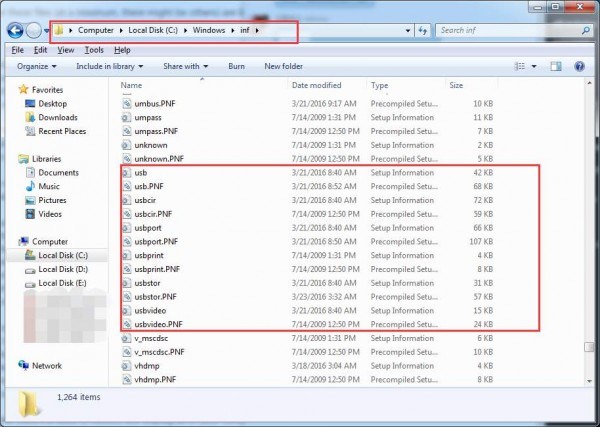Click the usb.PNF file icon

coord(126,186)
